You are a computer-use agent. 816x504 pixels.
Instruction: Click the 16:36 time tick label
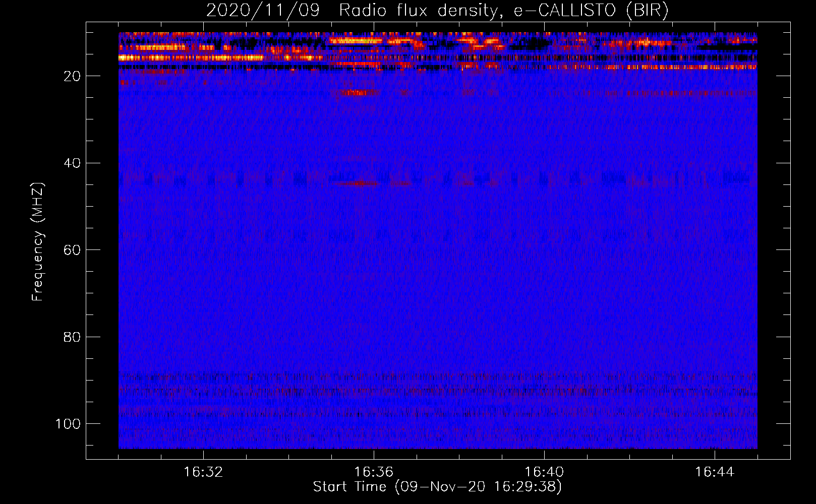point(374,472)
